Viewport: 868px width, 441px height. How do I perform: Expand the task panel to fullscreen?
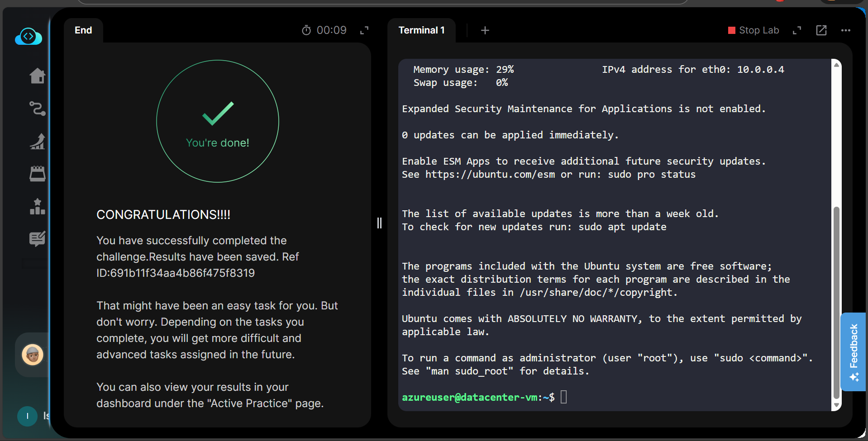pos(364,30)
